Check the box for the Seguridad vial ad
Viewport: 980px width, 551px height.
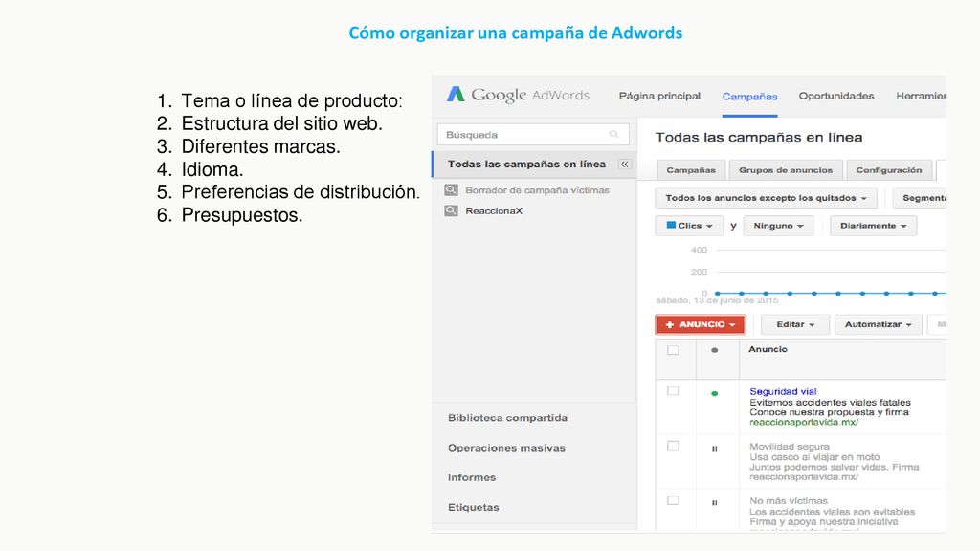point(673,391)
